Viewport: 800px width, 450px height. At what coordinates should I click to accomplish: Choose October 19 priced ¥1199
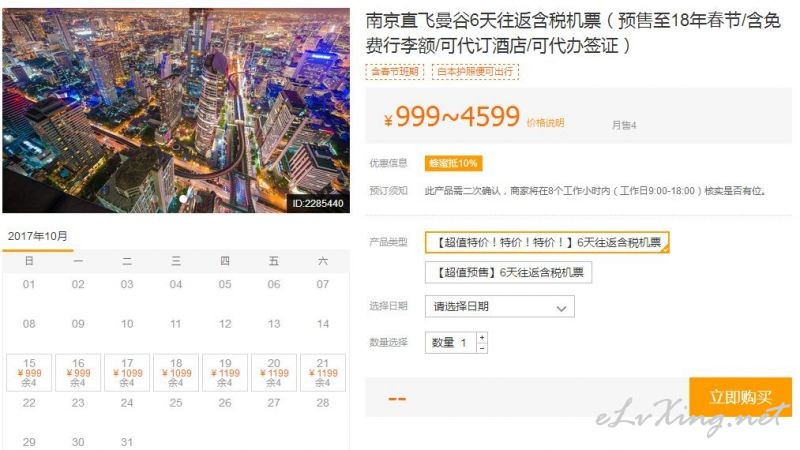[225, 372]
